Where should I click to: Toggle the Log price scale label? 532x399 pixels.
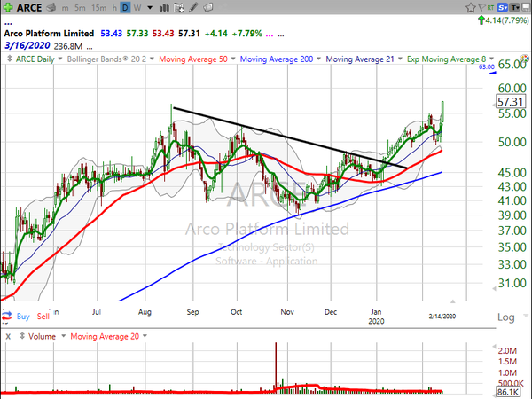point(506,317)
